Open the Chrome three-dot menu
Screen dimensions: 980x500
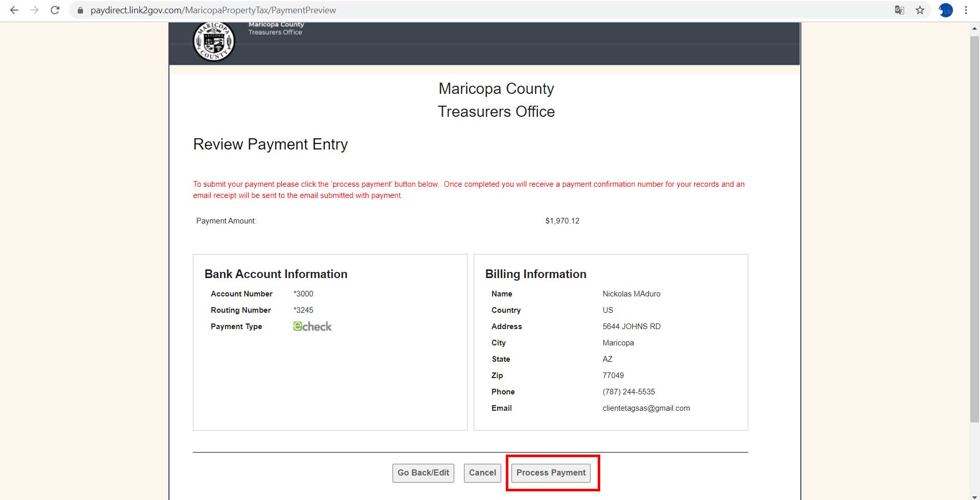(966, 10)
